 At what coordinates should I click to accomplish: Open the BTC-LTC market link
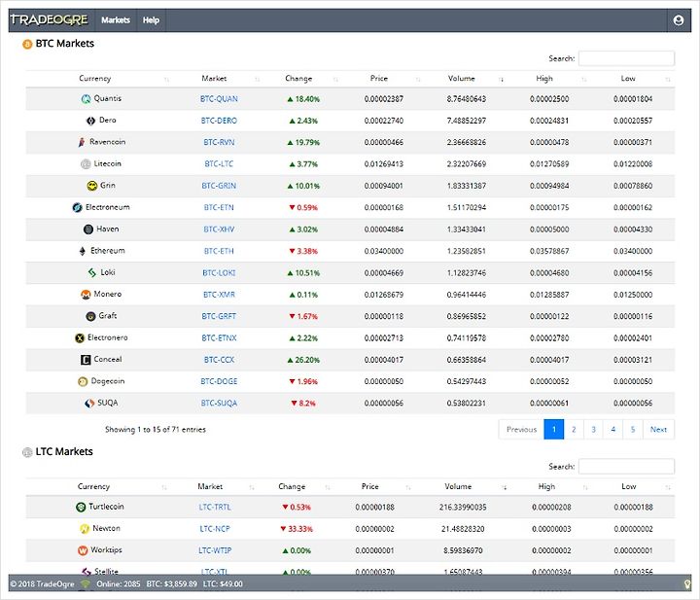(x=219, y=164)
